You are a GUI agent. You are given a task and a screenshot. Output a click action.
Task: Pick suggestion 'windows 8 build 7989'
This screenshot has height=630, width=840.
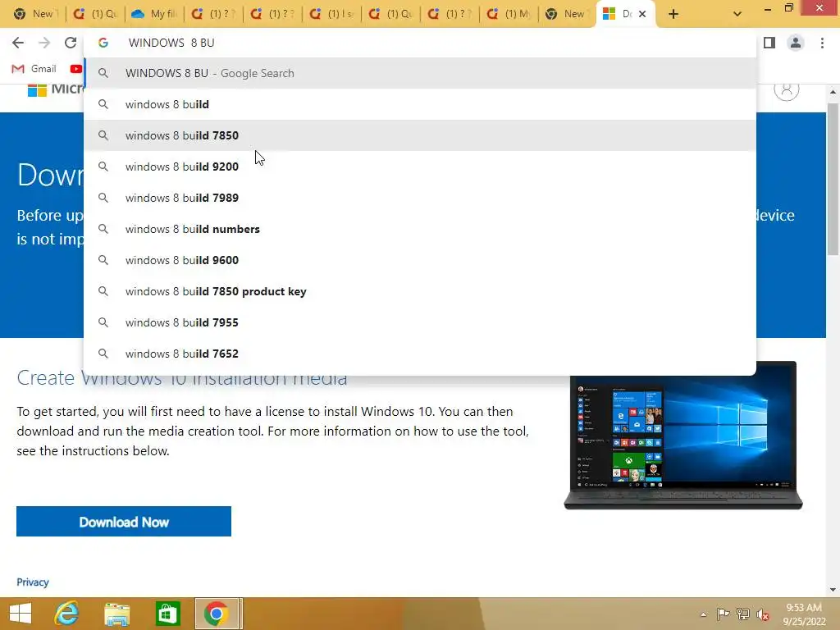click(420, 198)
